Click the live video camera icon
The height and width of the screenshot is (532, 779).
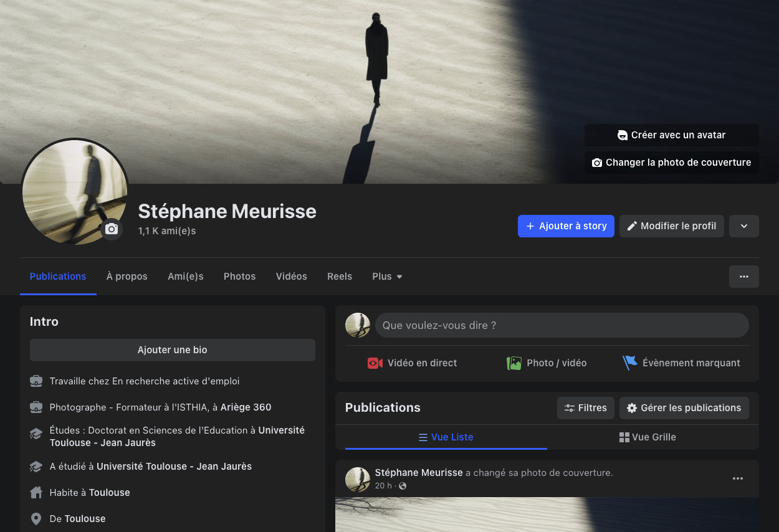375,363
